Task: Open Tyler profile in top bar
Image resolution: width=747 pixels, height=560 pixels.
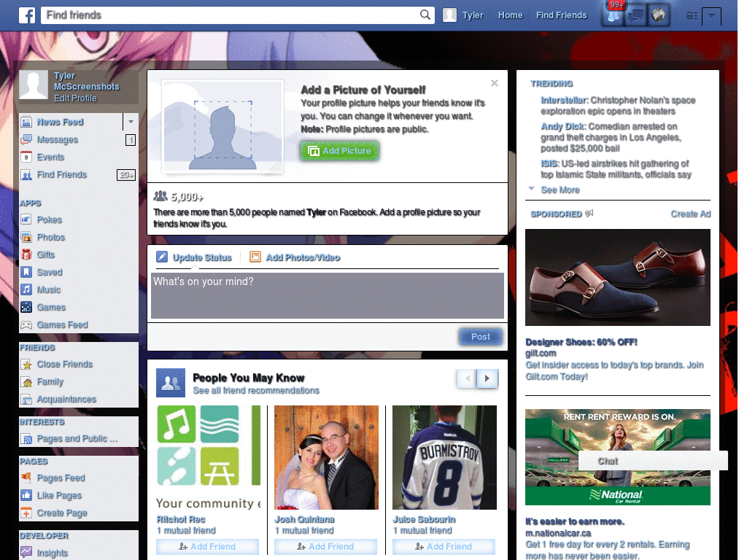Action: coord(463,15)
